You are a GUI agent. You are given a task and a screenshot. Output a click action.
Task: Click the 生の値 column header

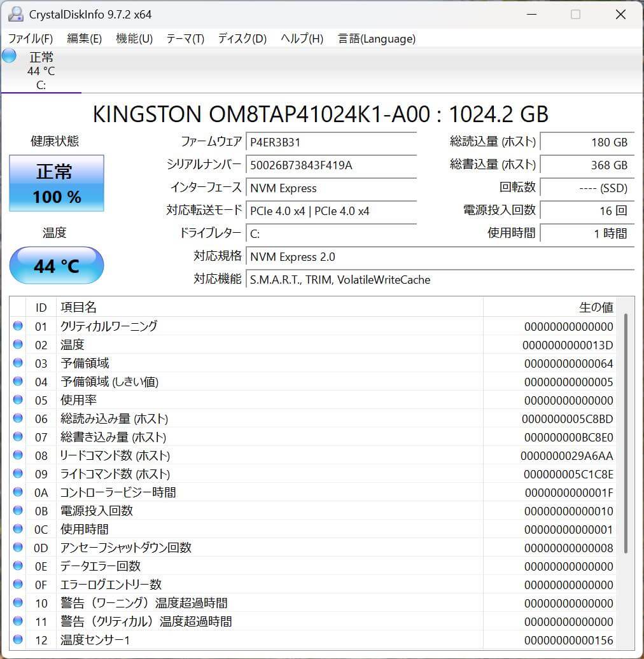pos(597,307)
